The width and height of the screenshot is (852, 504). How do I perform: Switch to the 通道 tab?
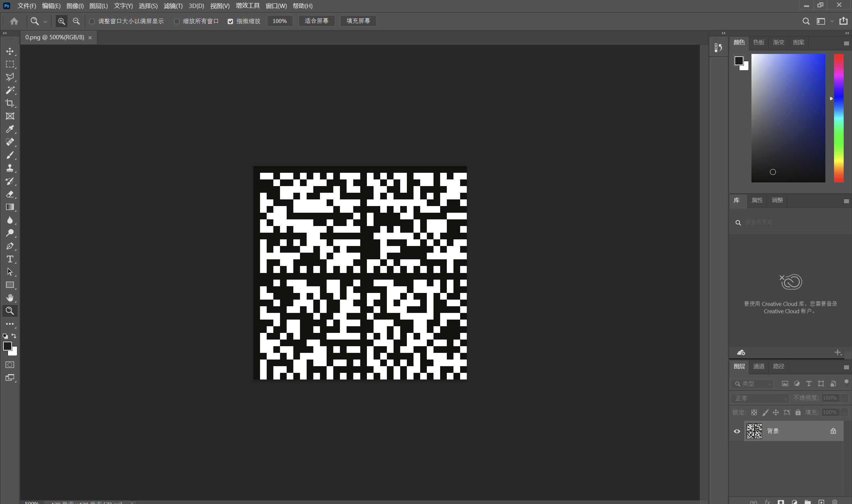pyautogui.click(x=759, y=366)
